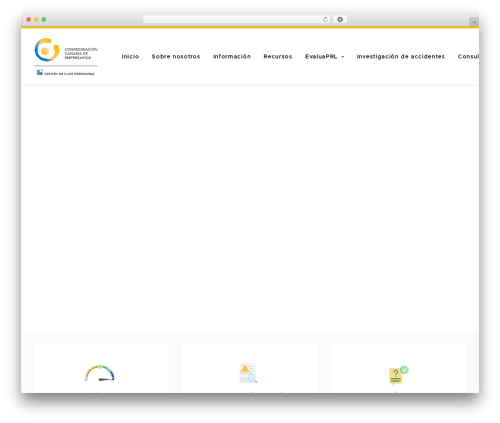Expand the EvaluaPRL dropdown menu
Screen dimensions: 500x423
325,57
